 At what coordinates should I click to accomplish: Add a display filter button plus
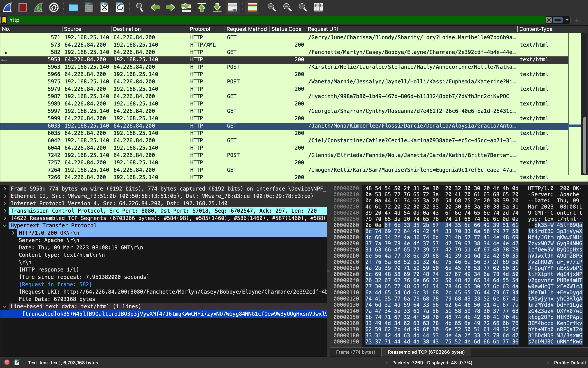[577, 20]
